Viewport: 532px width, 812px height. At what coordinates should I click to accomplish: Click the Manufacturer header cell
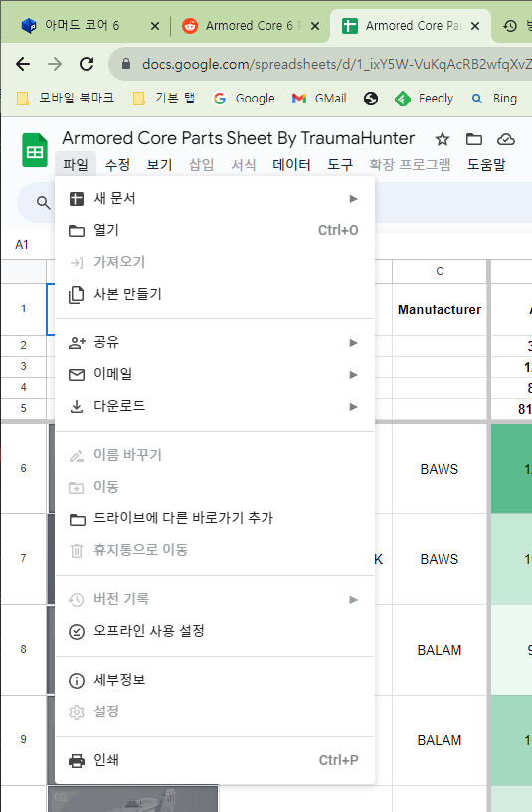coord(440,309)
